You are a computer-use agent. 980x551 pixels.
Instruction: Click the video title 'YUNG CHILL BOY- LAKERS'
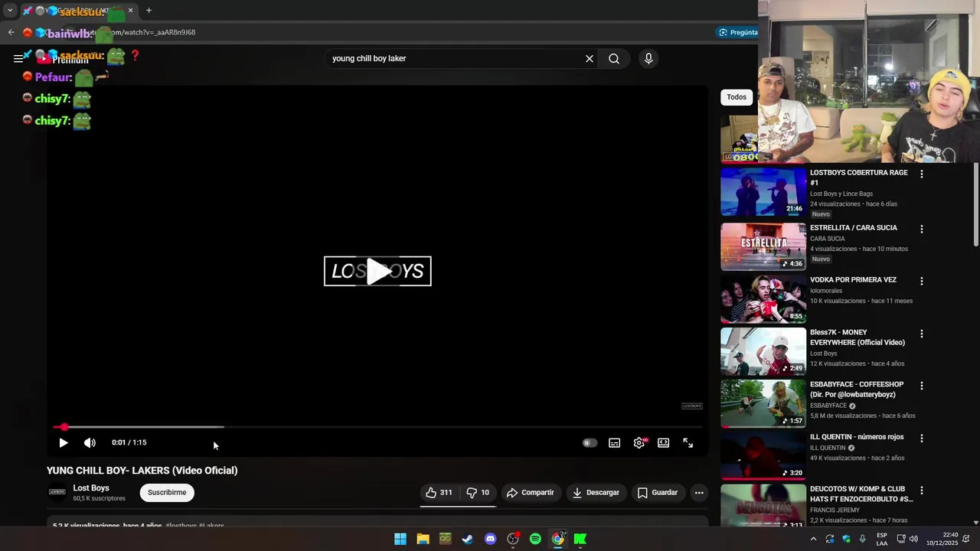[142, 471]
